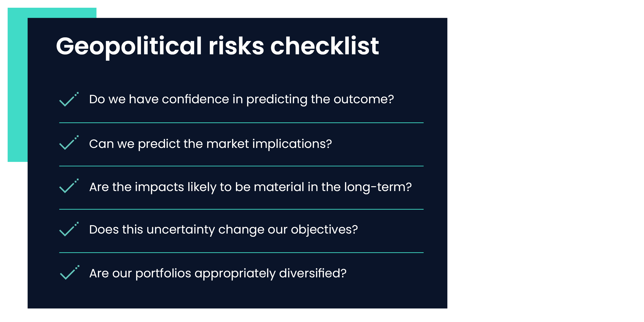Click the checkmark next to market implications

[x=68, y=143]
